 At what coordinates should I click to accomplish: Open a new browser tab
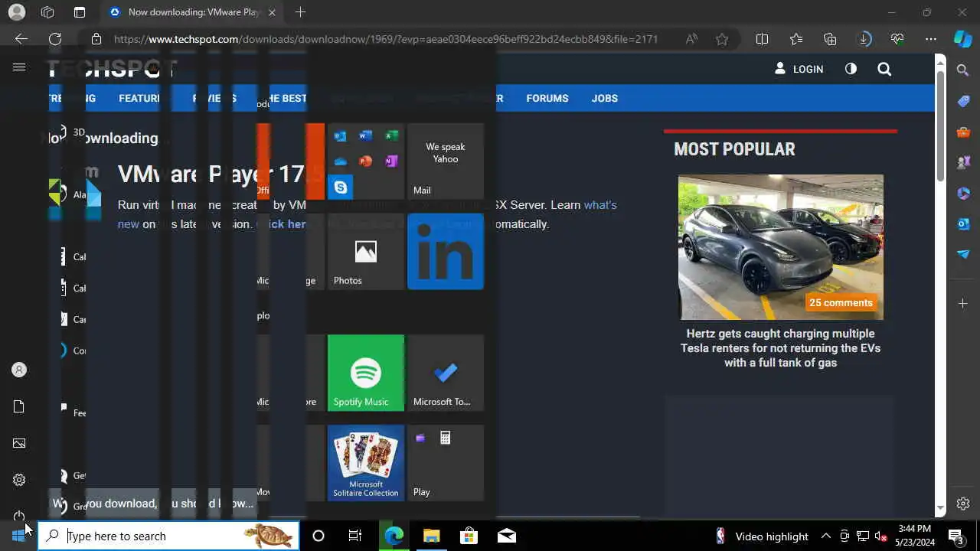tap(300, 12)
